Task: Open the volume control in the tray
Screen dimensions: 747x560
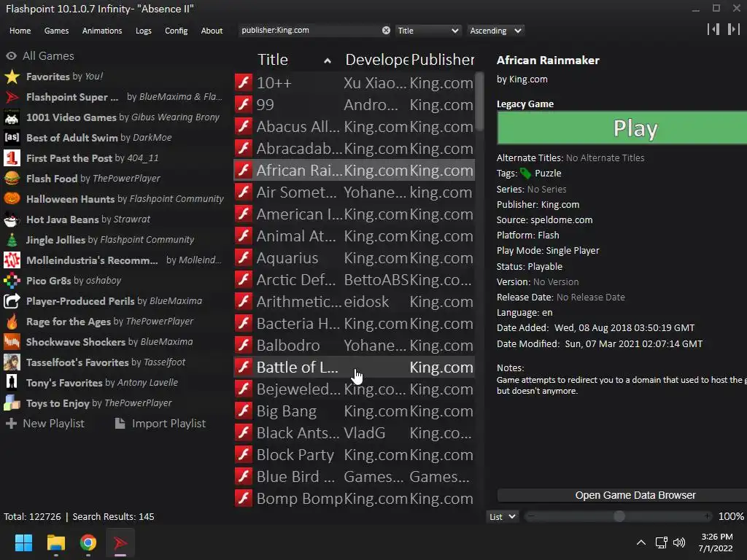Action: coord(679,542)
